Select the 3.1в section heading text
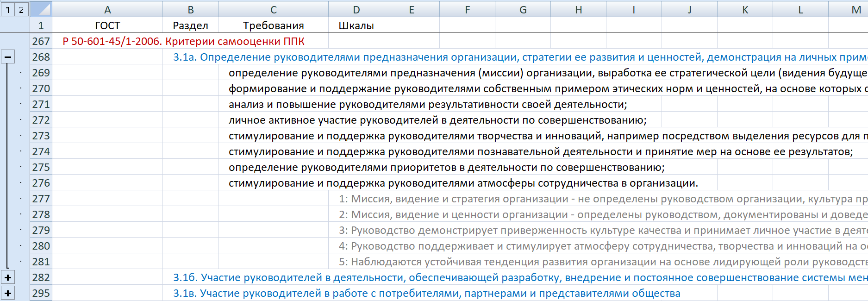Screen dimensions: 868x301 click(426, 293)
